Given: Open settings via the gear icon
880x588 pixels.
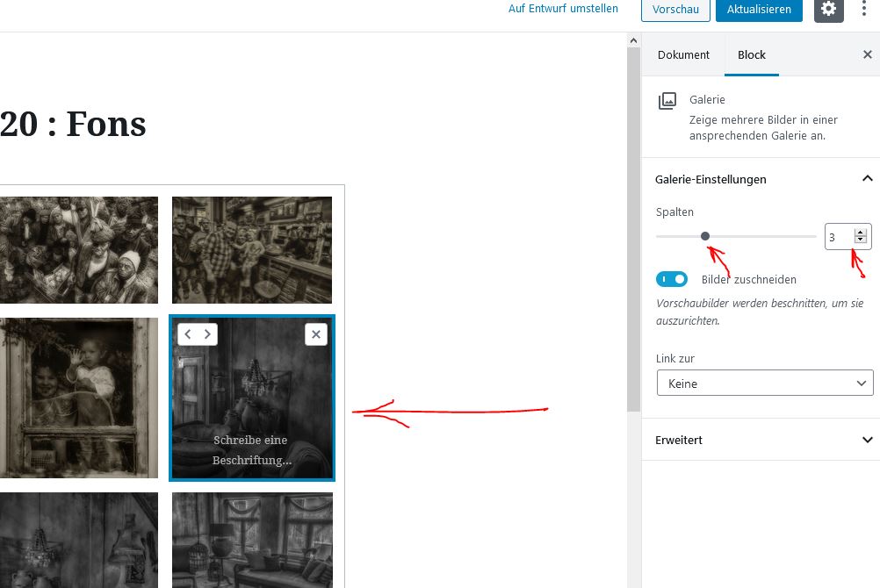Looking at the screenshot, I should coord(828,10).
